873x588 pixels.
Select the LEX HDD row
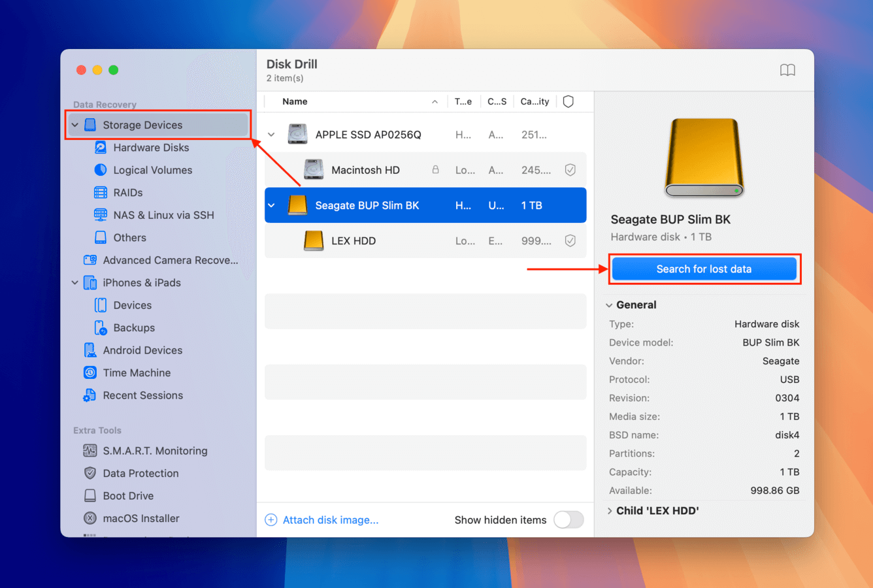[x=425, y=240]
